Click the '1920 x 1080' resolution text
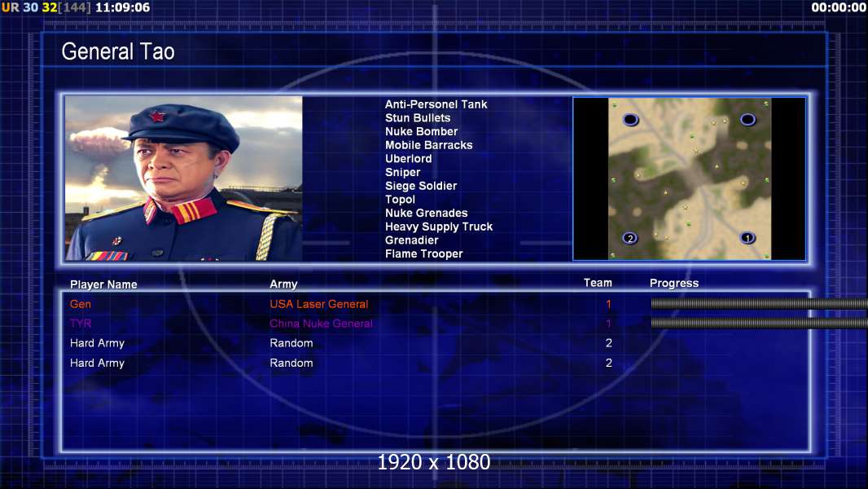The height and width of the screenshot is (489, 868). 433,462
